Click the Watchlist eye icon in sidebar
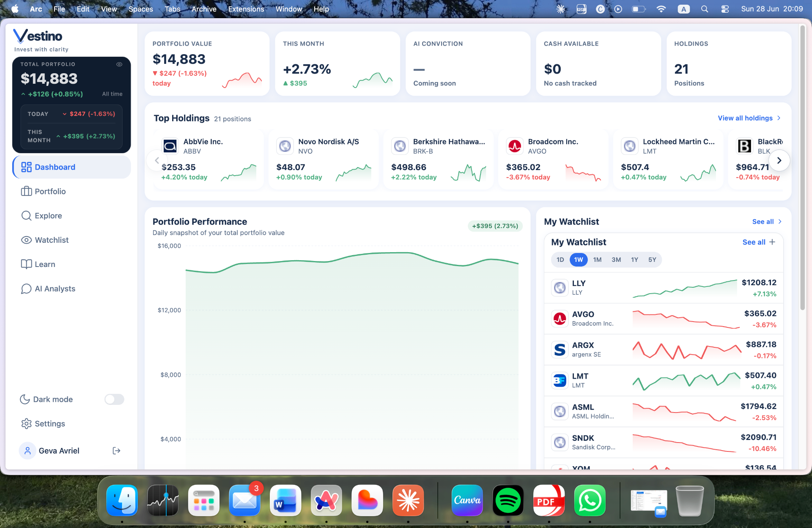The image size is (812, 528). click(x=26, y=240)
